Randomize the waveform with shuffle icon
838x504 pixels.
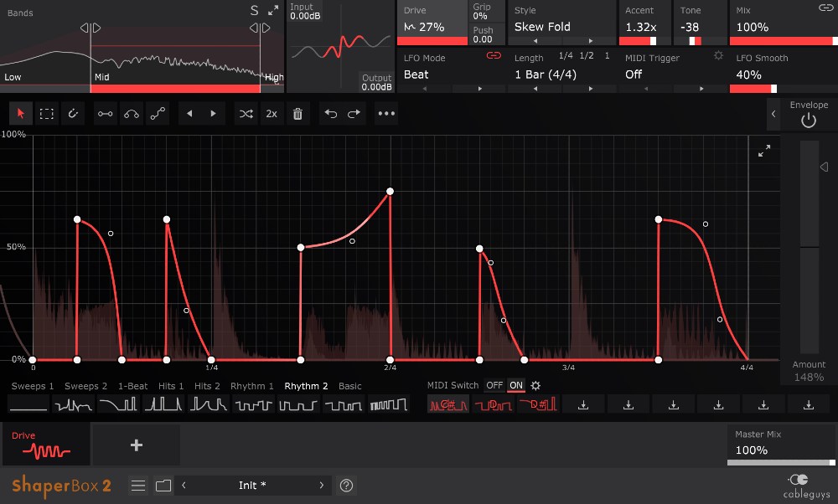click(246, 114)
